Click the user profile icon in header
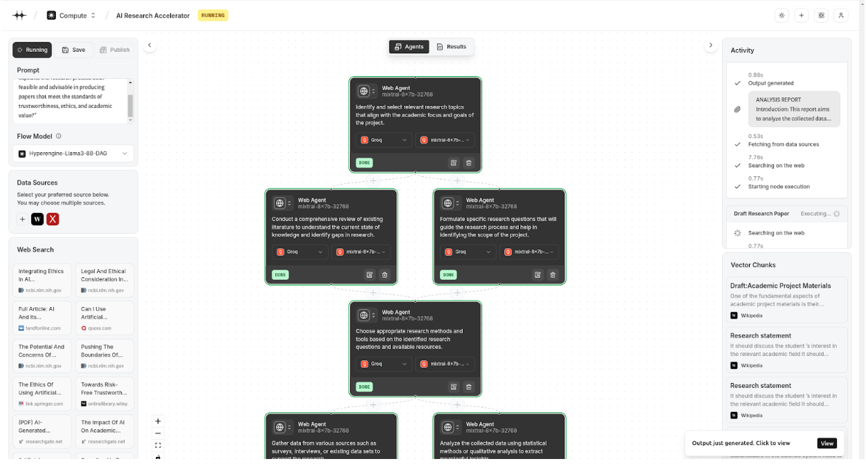This screenshot has width=868, height=468. [841, 15]
